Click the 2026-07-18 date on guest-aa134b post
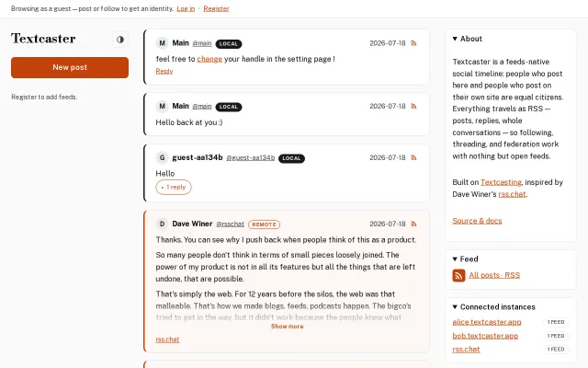The height and width of the screenshot is (368, 588). tap(388, 157)
